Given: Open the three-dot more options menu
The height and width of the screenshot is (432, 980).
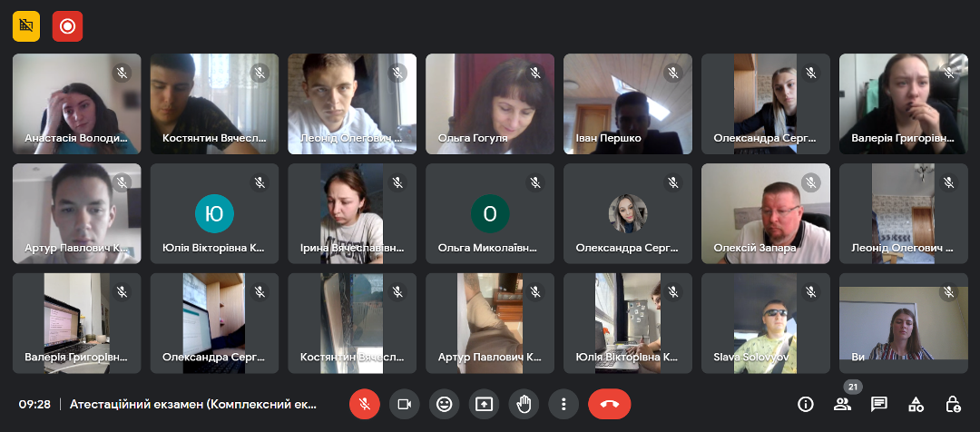Looking at the screenshot, I should pos(563,405).
